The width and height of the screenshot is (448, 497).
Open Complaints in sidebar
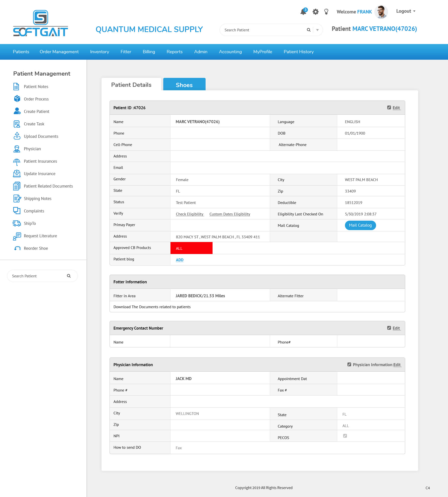pos(34,211)
